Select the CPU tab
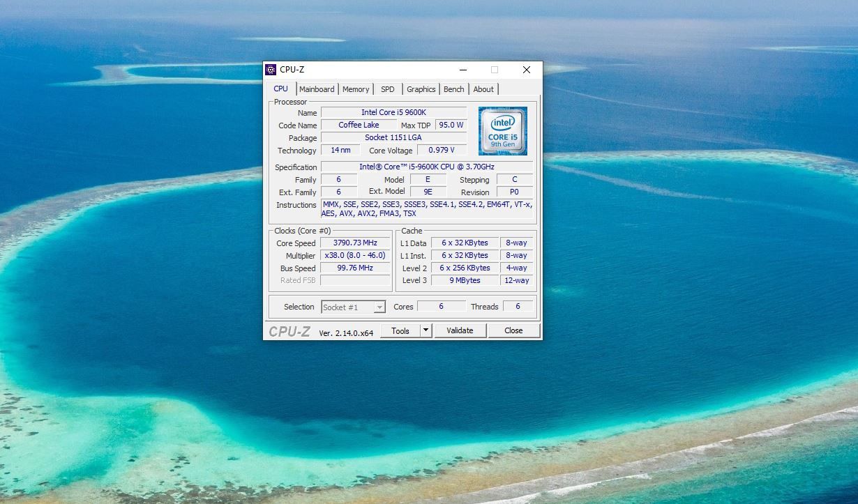 [280, 89]
